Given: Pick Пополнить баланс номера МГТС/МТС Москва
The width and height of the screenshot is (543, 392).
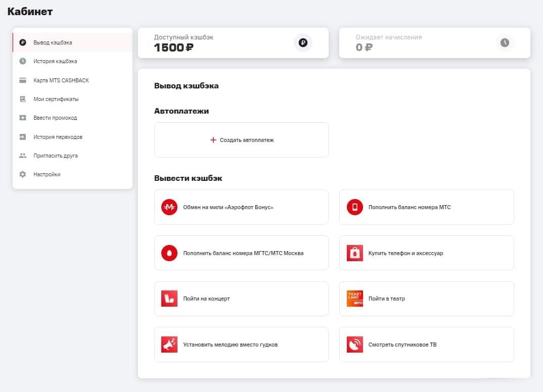Looking at the screenshot, I should coord(241,253).
